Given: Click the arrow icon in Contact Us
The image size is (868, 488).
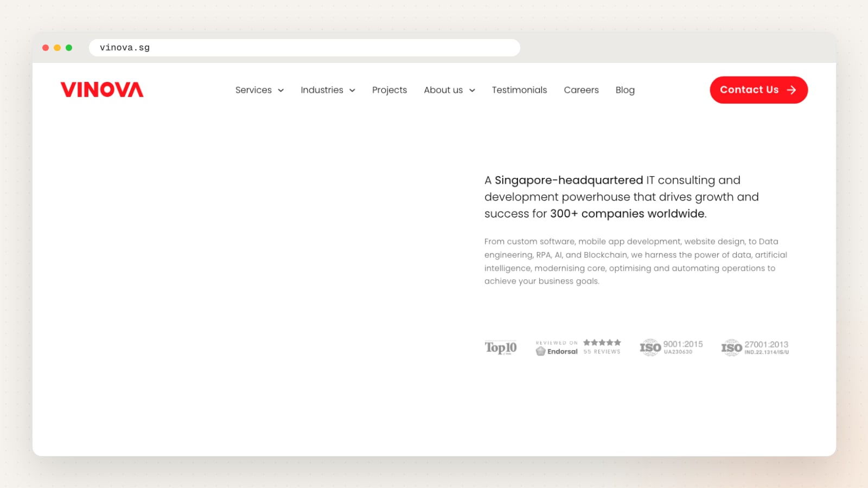Looking at the screenshot, I should (x=792, y=90).
